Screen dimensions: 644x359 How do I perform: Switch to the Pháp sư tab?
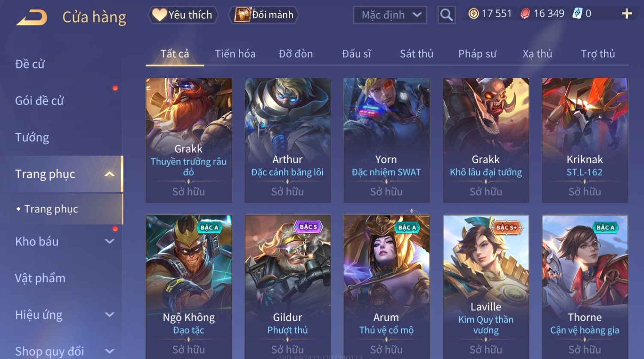click(477, 54)
